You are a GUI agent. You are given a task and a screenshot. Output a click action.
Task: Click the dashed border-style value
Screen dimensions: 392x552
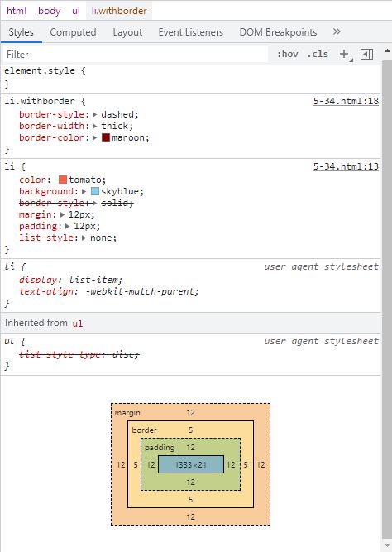pos(118,114)
